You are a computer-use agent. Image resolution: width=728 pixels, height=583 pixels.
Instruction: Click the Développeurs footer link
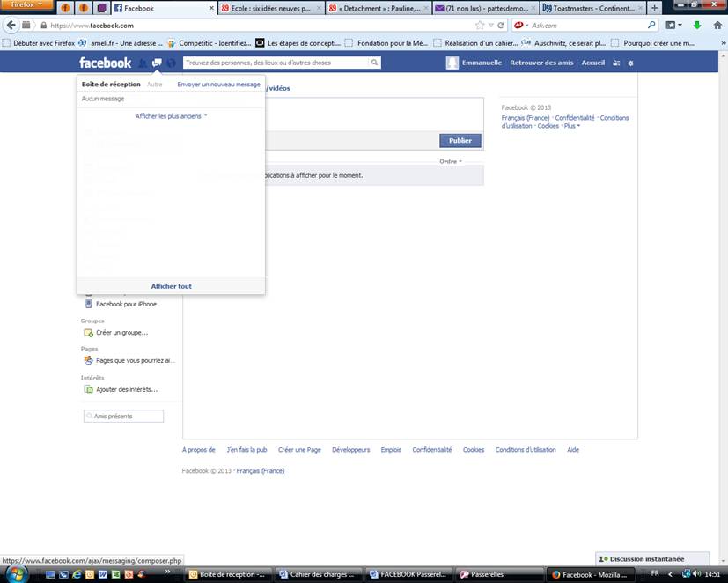click(x=351, y=450)
